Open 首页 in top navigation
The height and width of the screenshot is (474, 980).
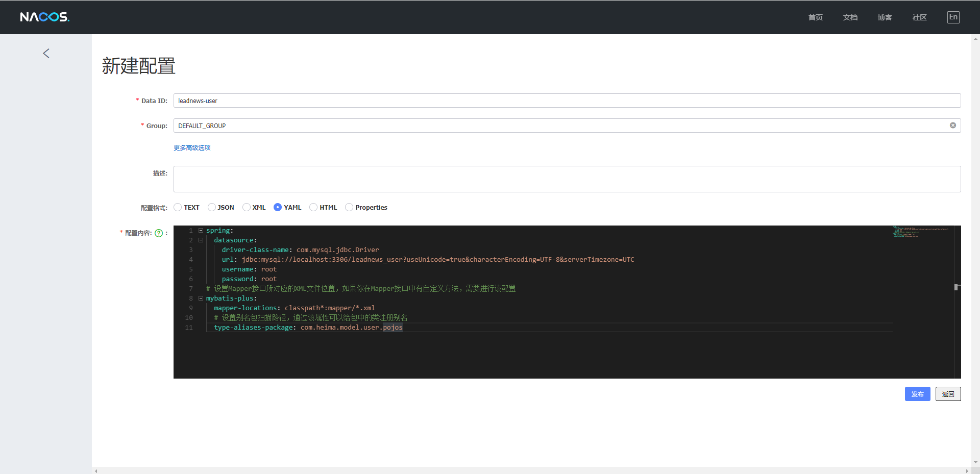815,17
